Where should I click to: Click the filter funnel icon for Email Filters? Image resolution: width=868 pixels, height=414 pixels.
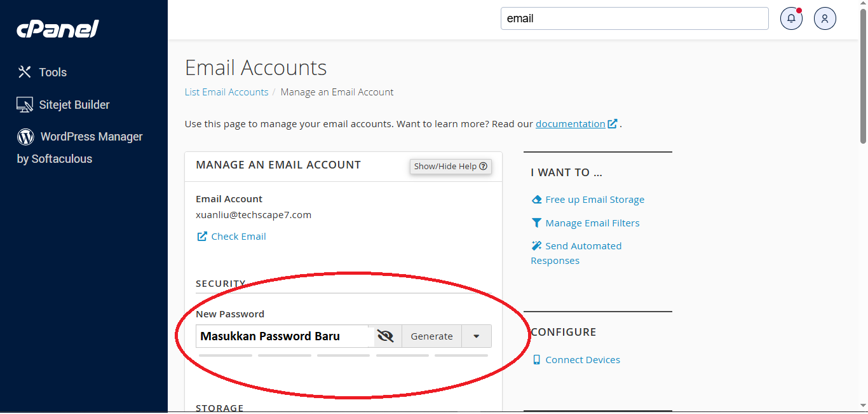[x=537, y=223]
